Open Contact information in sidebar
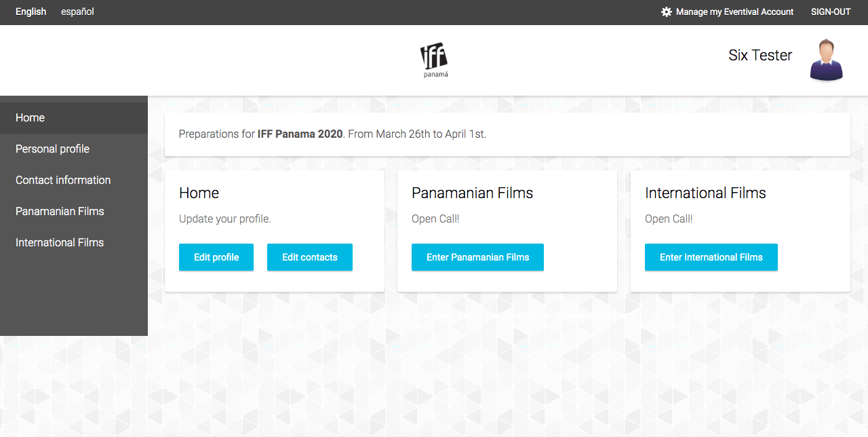The height and width of the screenshot is (437, 868). [x=74, y=180]
